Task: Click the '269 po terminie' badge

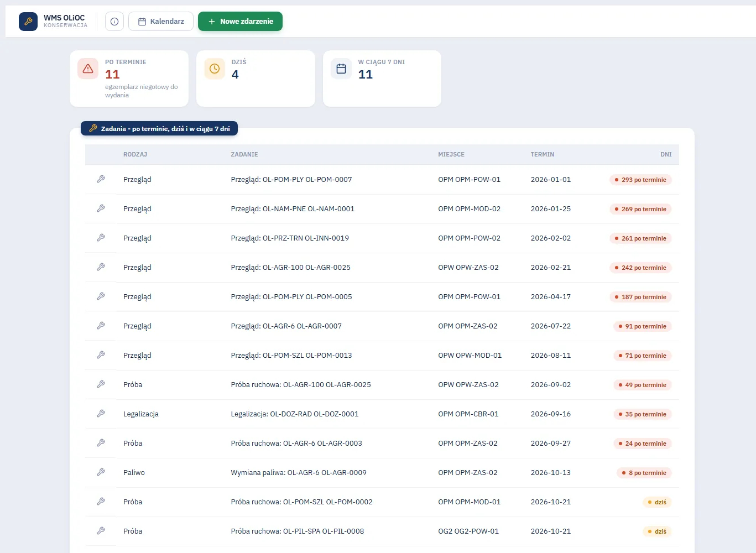Action: pos(640,209)
